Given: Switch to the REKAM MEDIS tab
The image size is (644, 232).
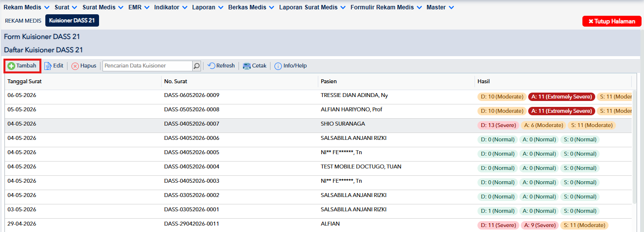Looking at the screenshot, I should (23, 21).
